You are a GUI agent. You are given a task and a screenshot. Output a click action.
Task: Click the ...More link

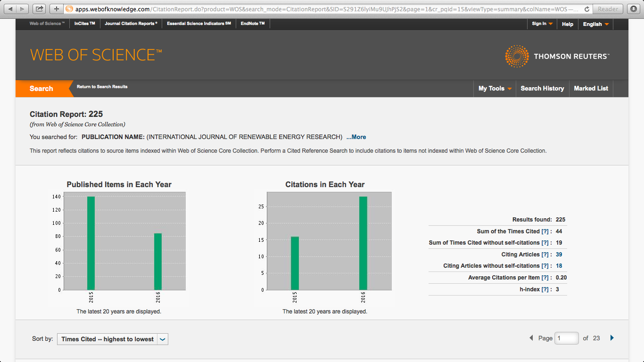356,137
